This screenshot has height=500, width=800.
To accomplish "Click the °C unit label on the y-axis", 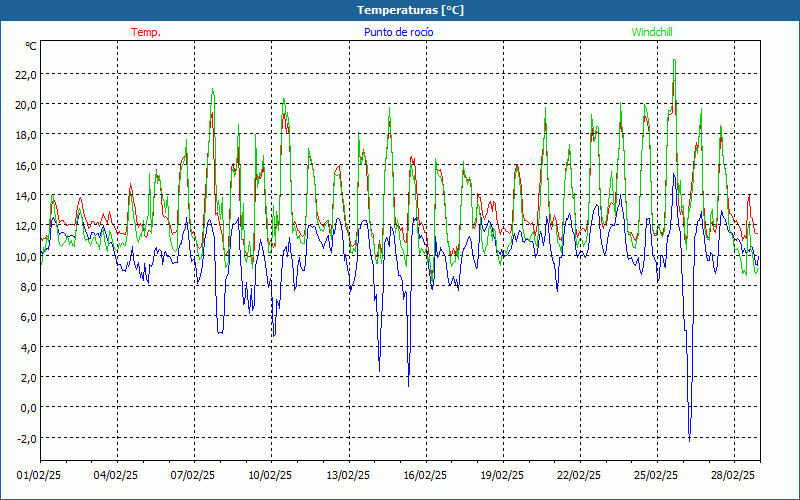I will pos(31,46).
